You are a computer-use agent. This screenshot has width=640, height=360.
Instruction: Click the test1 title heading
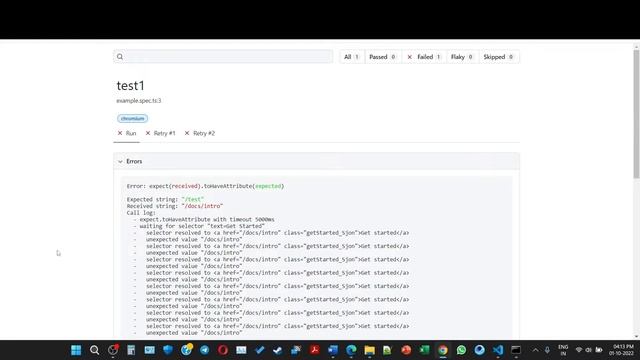tap(131, 86)
